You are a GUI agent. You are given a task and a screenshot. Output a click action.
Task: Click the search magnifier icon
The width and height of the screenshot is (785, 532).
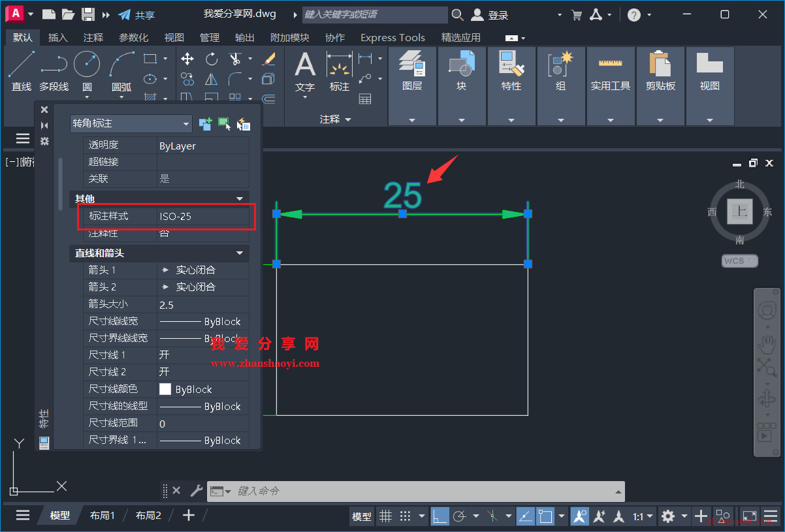458,14
